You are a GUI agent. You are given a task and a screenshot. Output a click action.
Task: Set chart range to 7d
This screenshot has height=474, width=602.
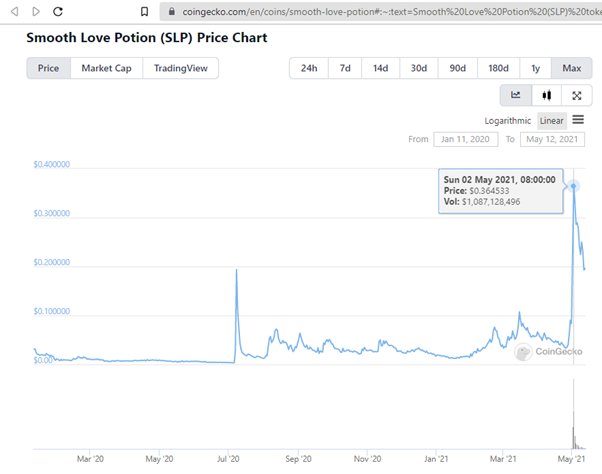click(345, 68)
